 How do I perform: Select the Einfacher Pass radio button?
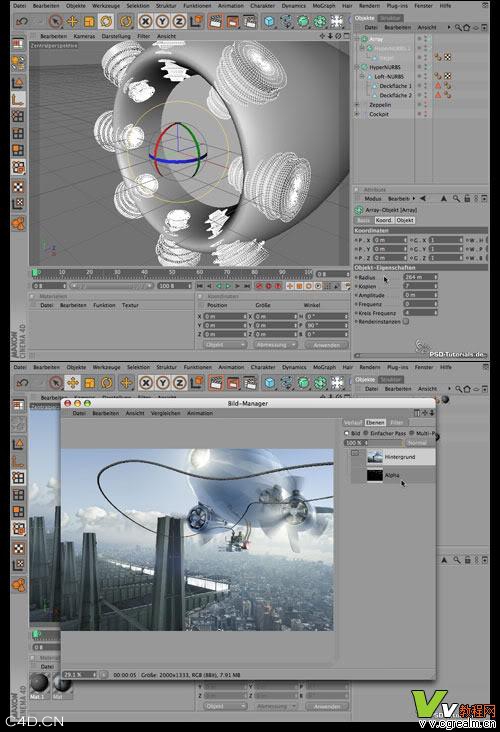[366, 433]
